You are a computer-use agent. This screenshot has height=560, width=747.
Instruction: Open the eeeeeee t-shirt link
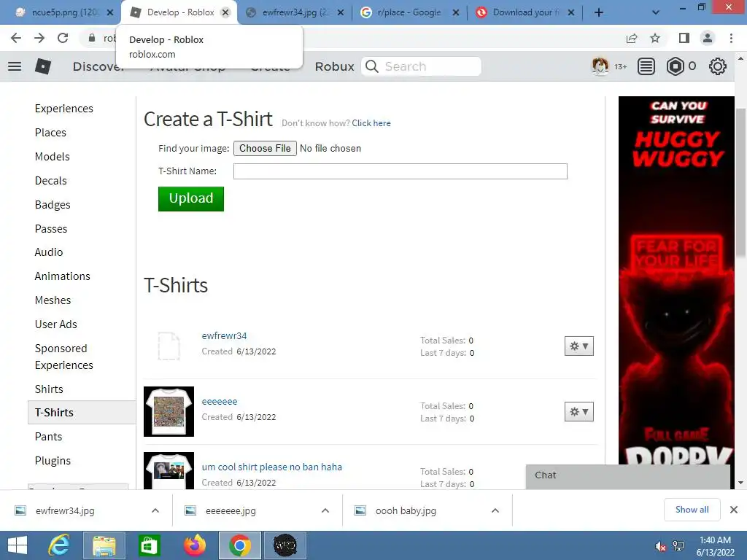[x=219, y=402]
